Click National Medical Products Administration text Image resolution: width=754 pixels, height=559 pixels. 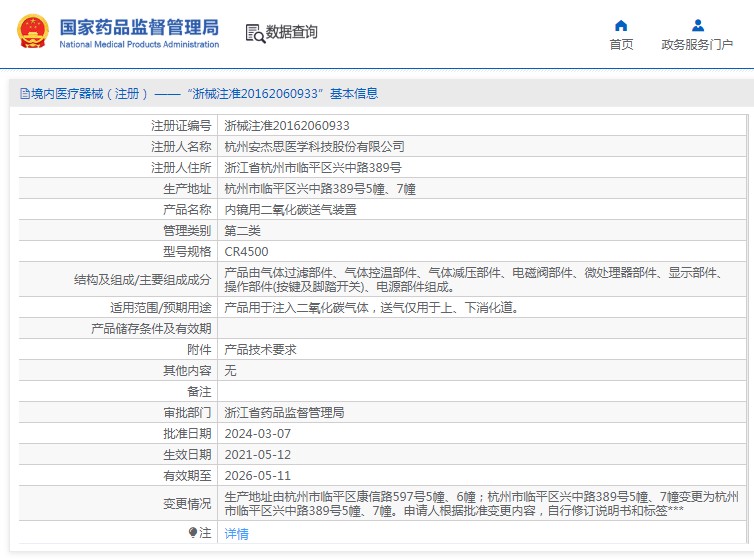coord(139,44)
